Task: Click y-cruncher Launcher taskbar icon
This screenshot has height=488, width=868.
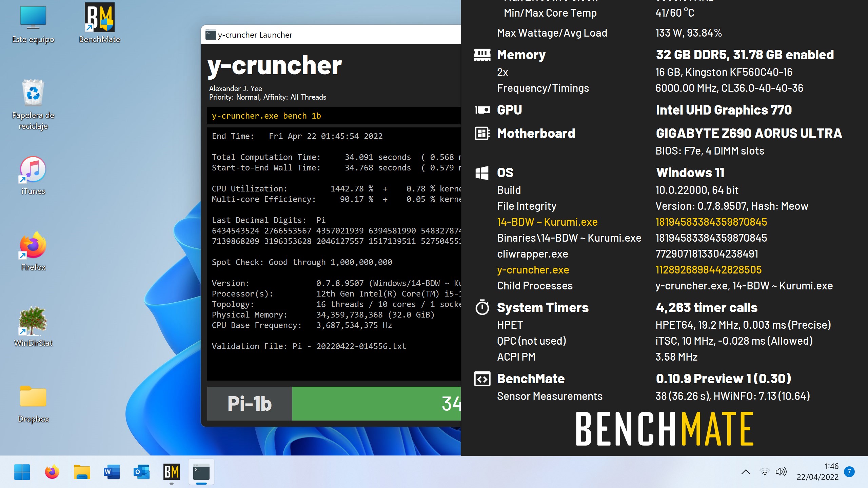Action: pyautogui.click(x=201, y=472)
